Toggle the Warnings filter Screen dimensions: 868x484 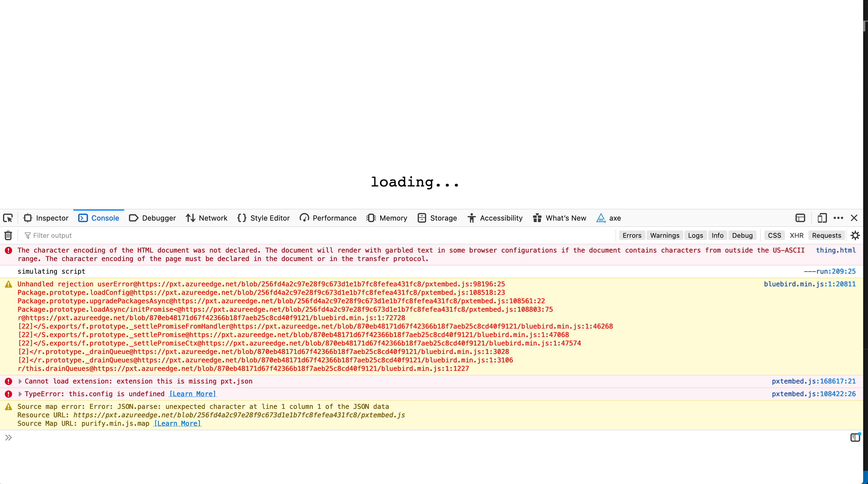[x=664, y=235]
